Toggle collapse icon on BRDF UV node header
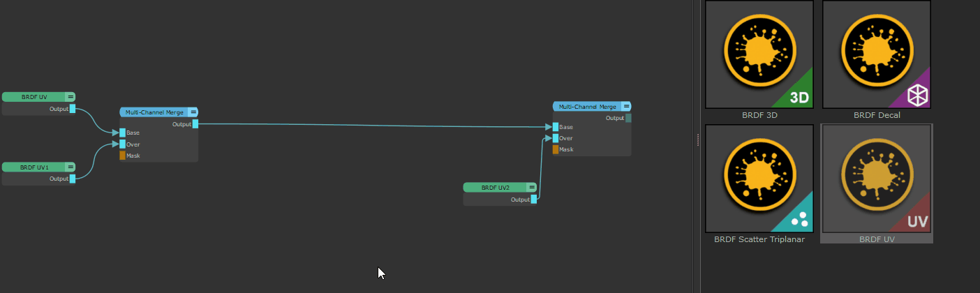 coord(70,97)
